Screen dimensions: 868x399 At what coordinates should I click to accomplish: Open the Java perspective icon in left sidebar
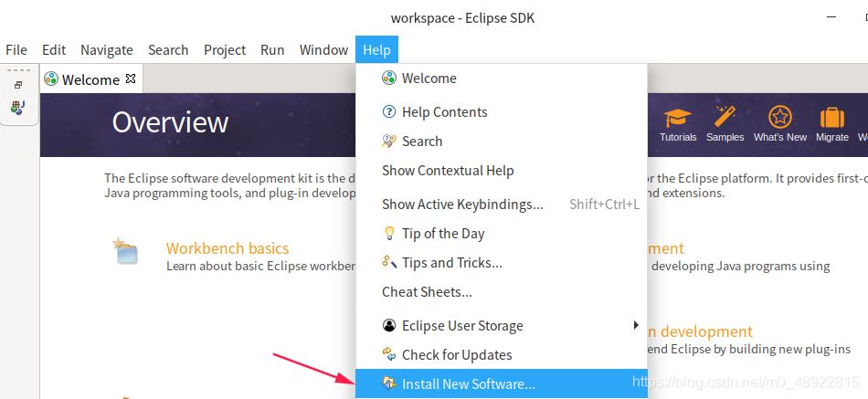pos(17,107)
